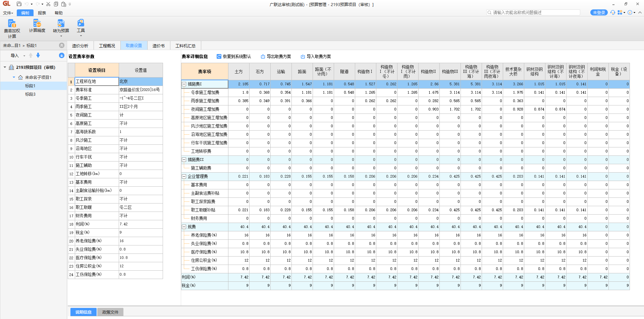644x319 pixels.
Task: Select the 职工取暖补贴 row label
Action: [203, 210]
